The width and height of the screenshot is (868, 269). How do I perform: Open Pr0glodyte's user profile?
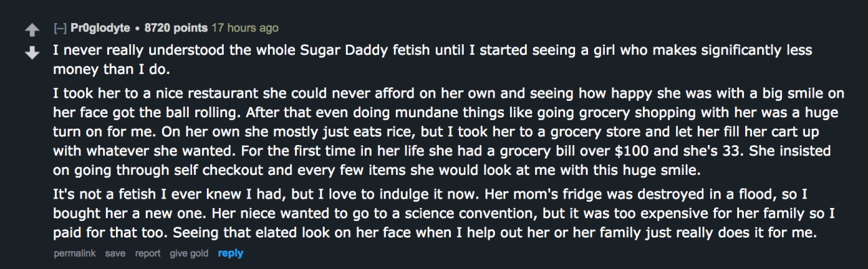[99, 28]
